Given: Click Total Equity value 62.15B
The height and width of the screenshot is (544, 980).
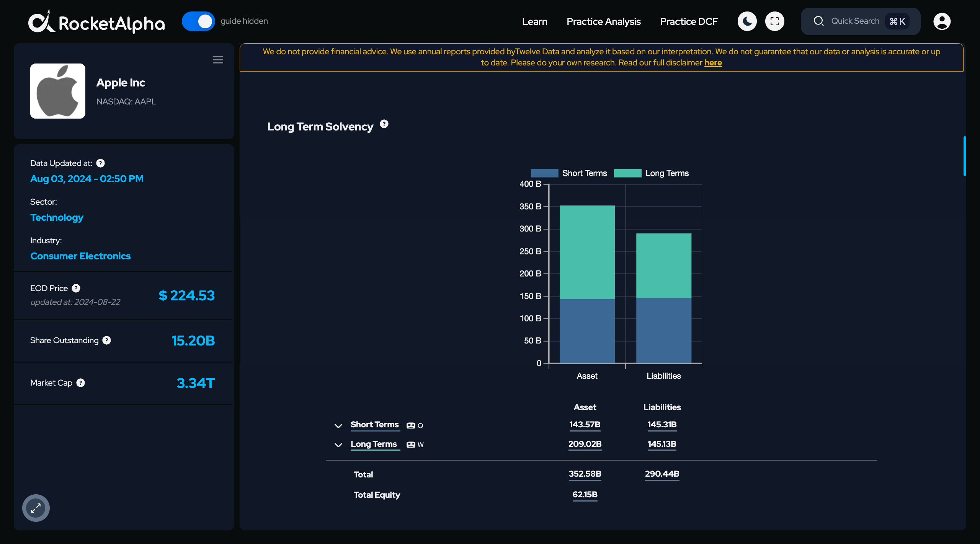Looking at the screenshot, I should 585,495.
